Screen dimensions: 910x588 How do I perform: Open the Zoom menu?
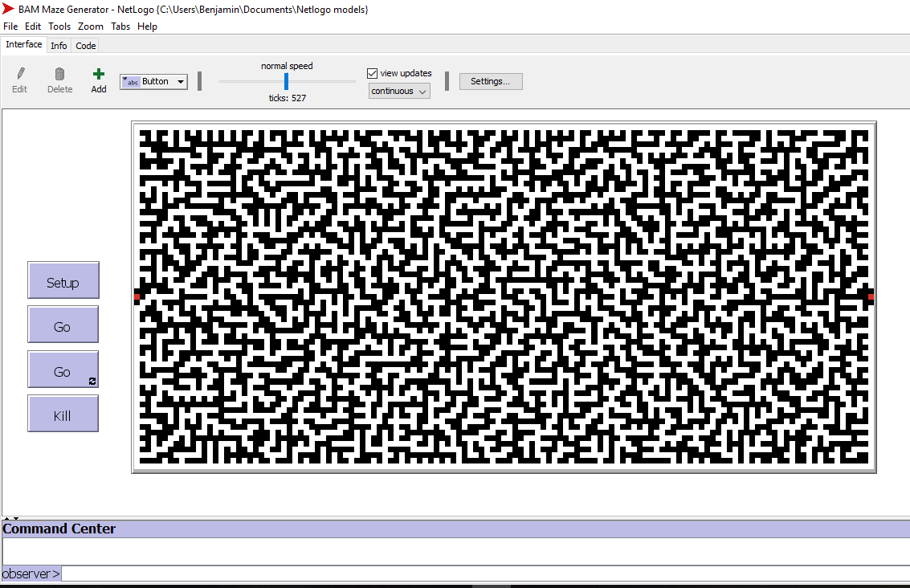tap(91, 26)
